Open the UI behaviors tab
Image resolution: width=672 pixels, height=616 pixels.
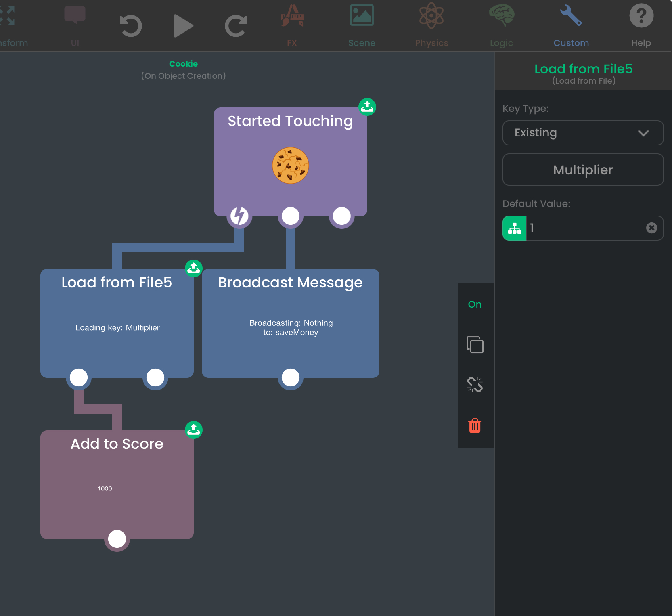[x=75, y=26]
